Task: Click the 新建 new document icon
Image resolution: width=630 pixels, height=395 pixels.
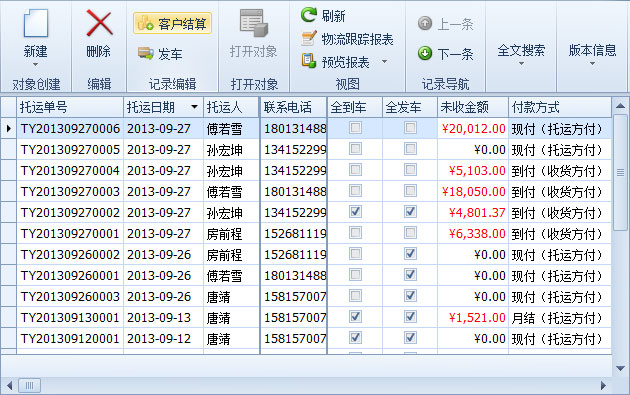Action: [36, 23]
